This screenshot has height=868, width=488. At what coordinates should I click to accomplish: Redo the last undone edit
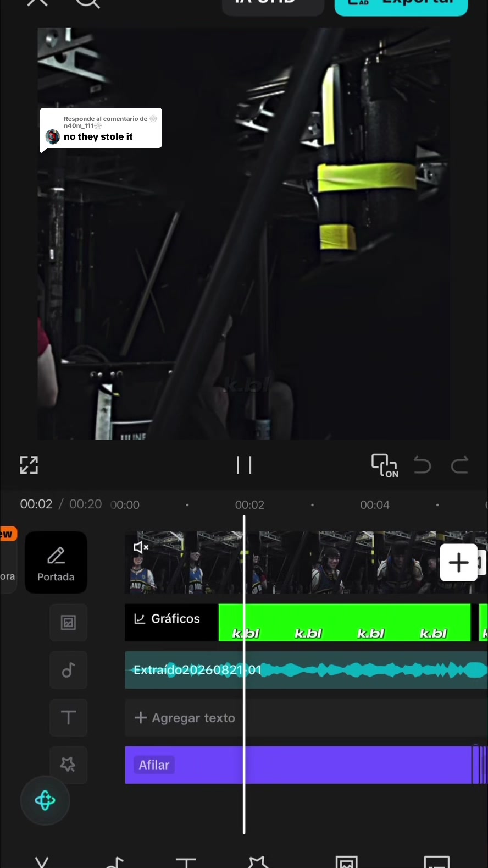(459, 465)
